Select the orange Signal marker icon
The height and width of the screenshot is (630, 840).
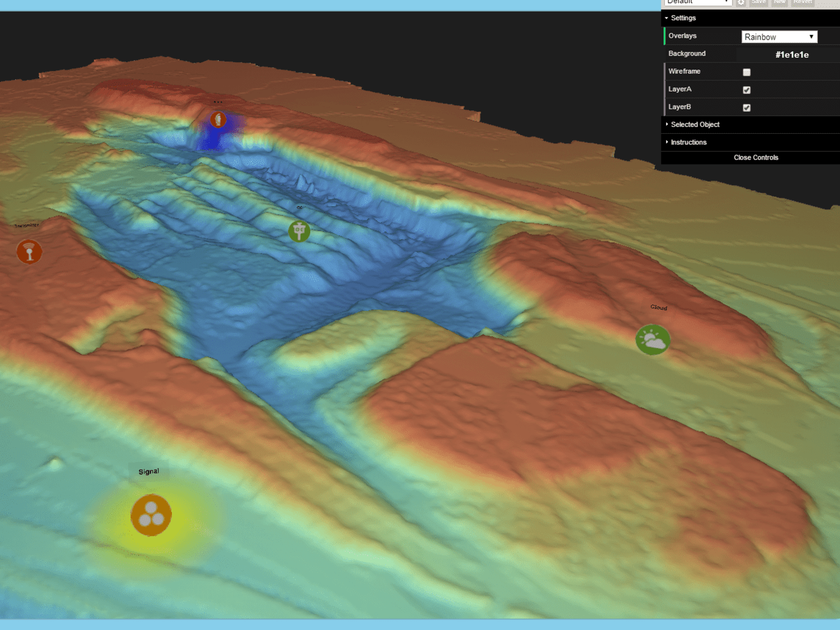(x=151, y=515)
